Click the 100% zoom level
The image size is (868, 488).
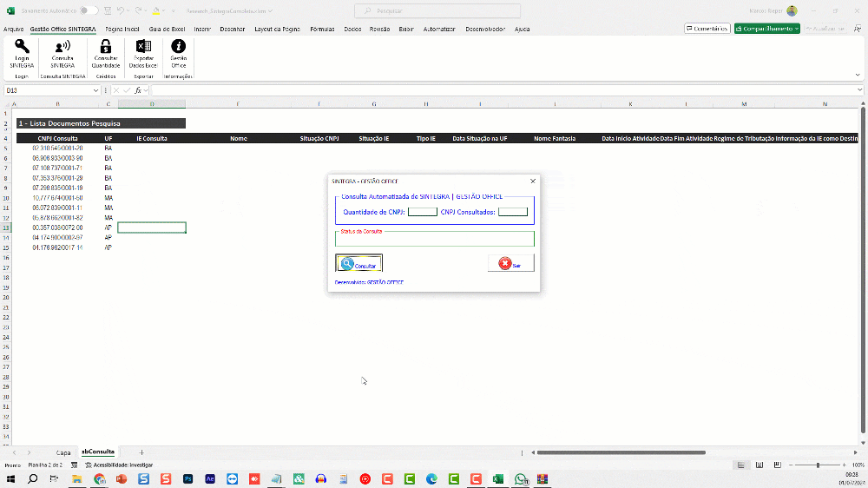coord(858,465)
